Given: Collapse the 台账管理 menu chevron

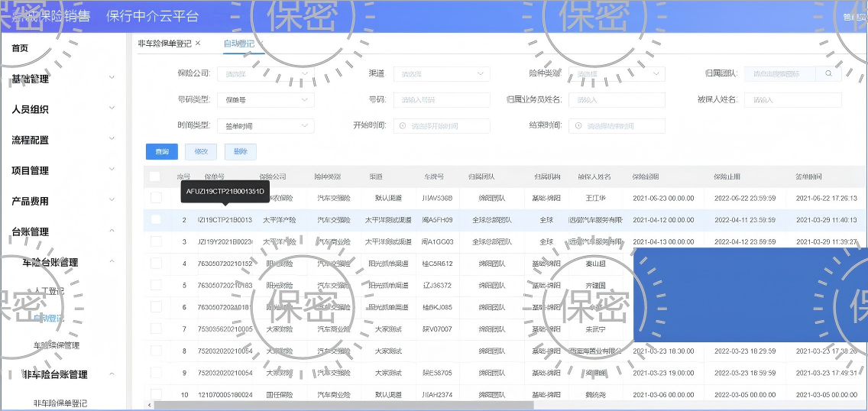Looking at the screenshot, I should [x=112, y=231].
